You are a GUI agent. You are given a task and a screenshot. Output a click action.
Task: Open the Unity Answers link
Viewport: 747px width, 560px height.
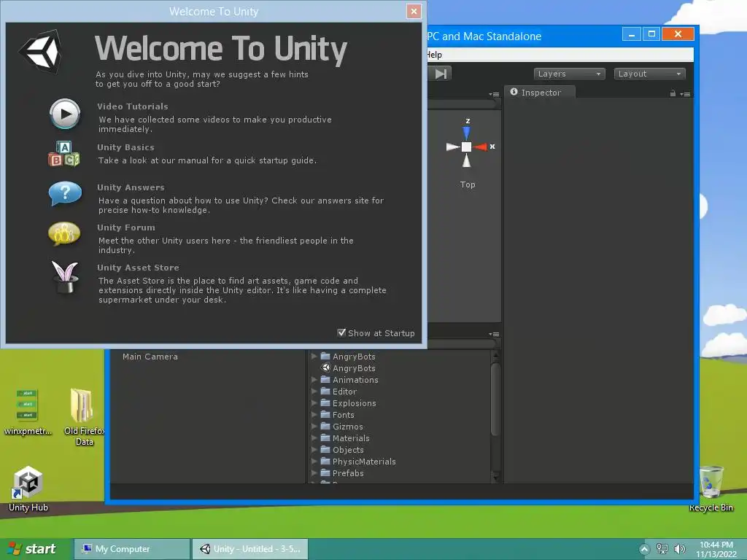tap(131, 187)
